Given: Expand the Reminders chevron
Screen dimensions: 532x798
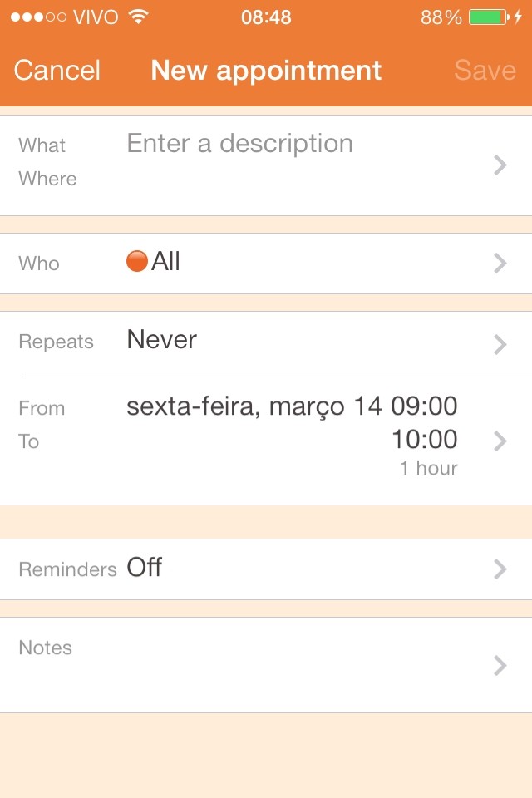Looking at the screenshot, I should coord(500,569).
